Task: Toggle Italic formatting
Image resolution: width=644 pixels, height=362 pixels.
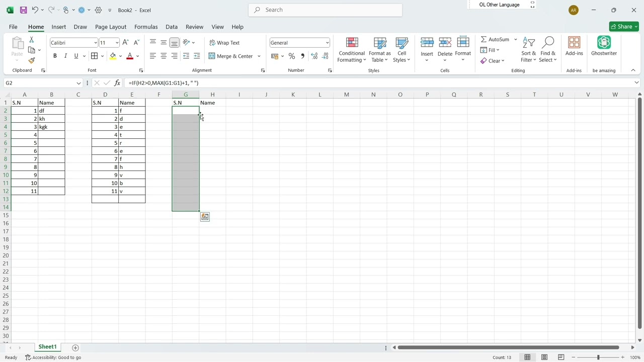Action: pos(65,56)
